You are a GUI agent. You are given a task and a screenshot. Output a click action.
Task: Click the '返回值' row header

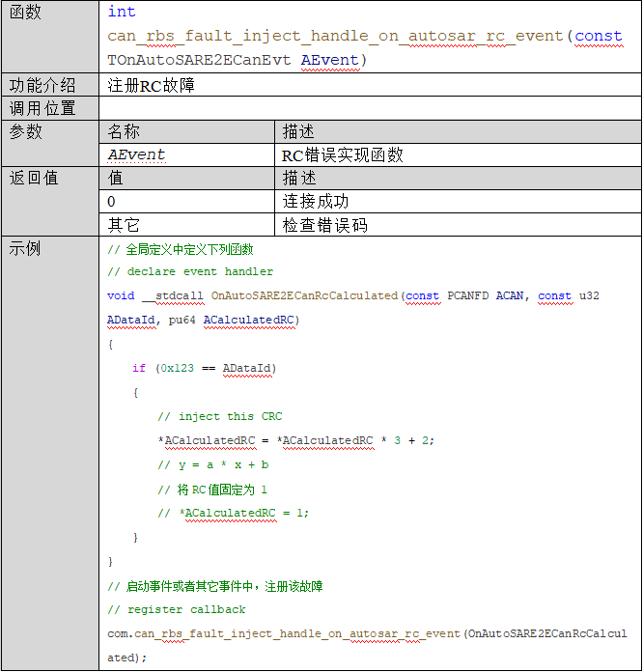[50, 201]
